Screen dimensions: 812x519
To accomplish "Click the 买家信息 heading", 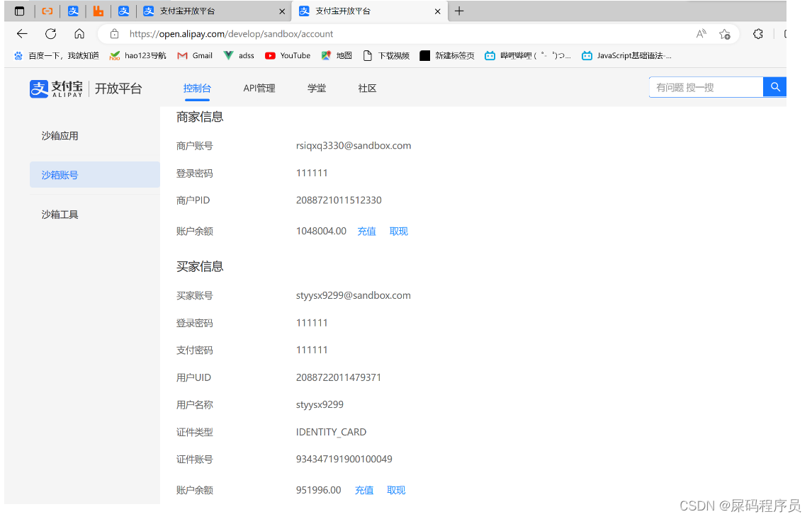I will (x=199, y=266).
